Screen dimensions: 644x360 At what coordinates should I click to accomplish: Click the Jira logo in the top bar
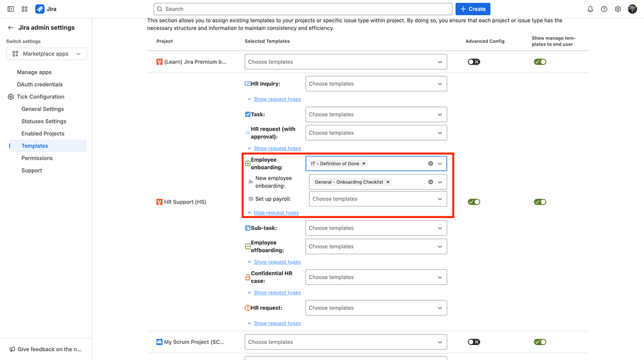point(39,8)
